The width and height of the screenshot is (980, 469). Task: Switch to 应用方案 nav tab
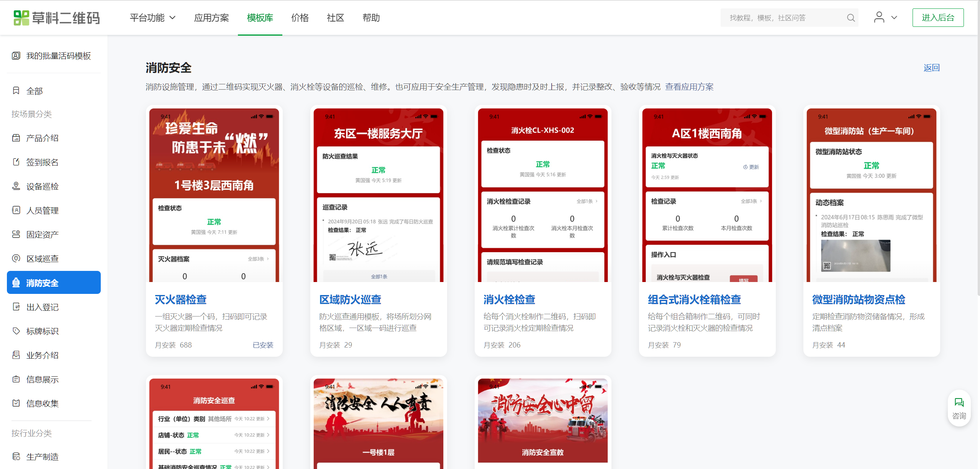tap(211, 18)
